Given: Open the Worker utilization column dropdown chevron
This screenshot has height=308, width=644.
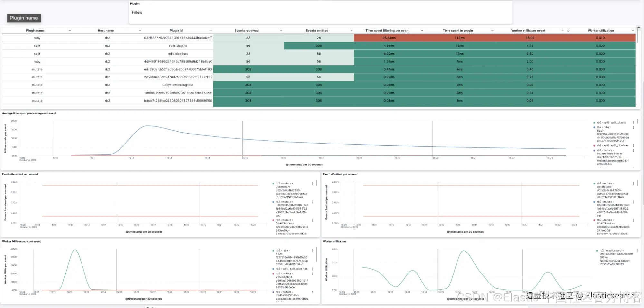Looking at the screenshot, I should [x=633, y=31].
